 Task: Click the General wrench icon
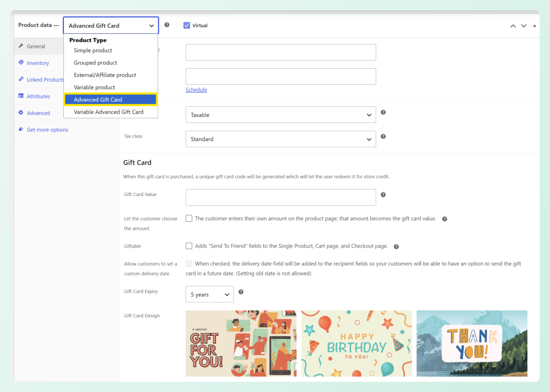tap(21, 46)
